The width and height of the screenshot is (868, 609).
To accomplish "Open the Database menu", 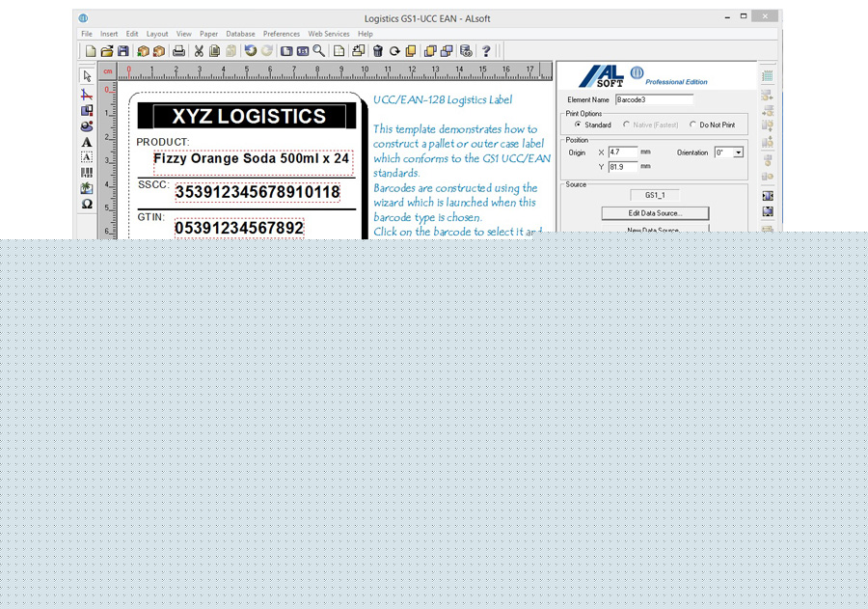I will coord(240,34).
